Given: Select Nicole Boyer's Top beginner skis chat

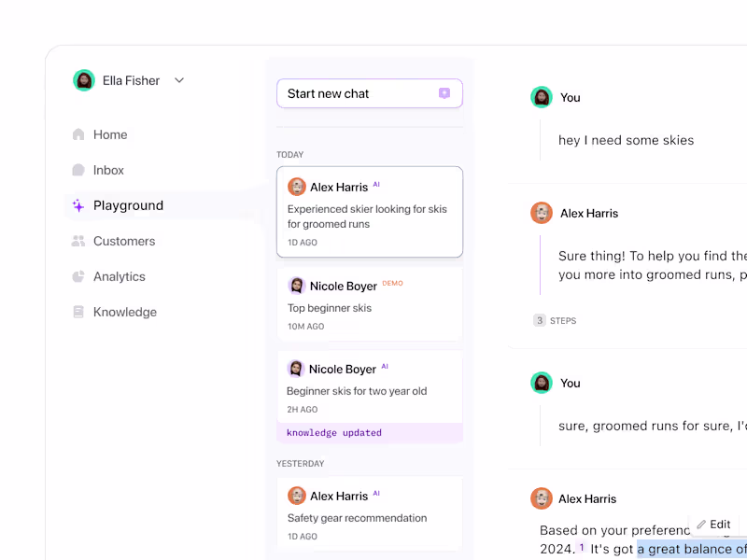Looking at the screenshot, I should [370, 304].
